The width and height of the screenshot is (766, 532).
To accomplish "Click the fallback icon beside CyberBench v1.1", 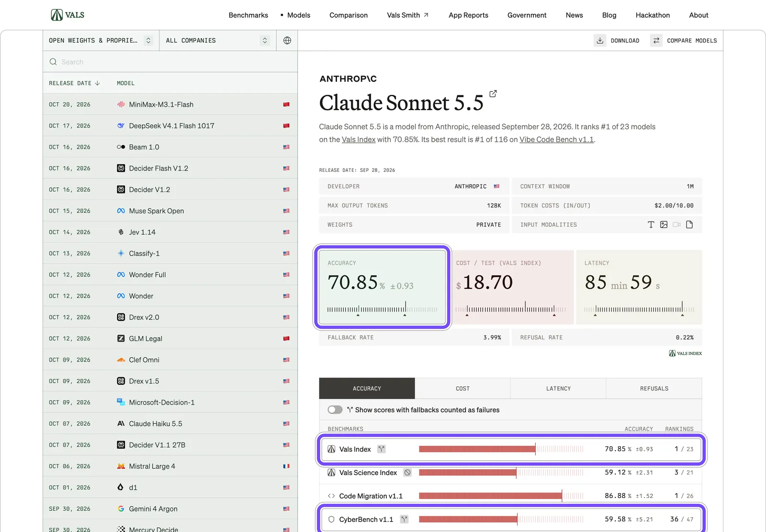I will pyautogui.click(x=404, y=519).
